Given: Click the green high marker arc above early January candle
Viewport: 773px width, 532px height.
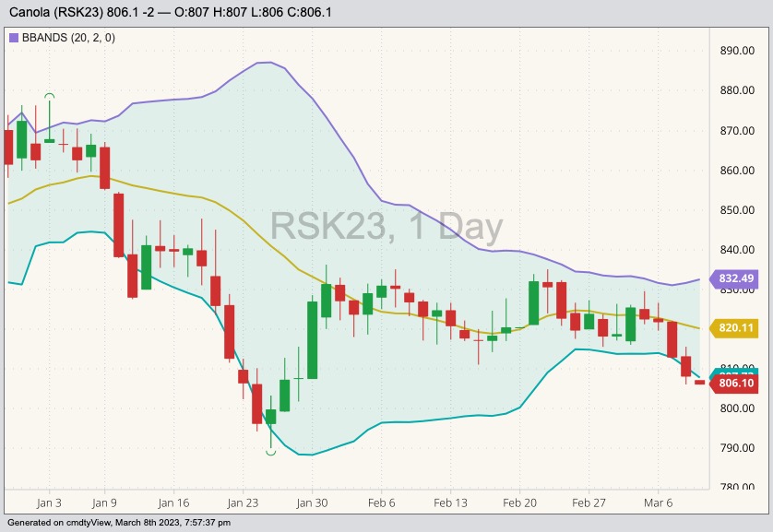Looking at the screenshot, I should pos(50,95).
